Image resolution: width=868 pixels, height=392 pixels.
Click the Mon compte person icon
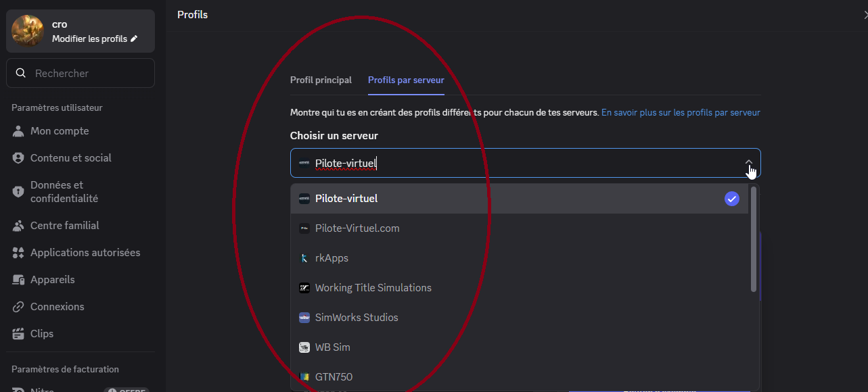point(18,131)
